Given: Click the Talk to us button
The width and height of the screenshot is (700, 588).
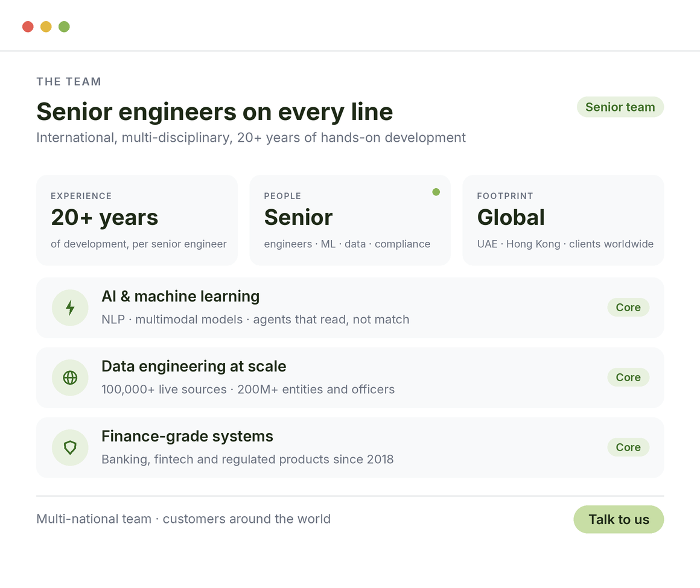Looking at the screenshot, I should point(619,519).
